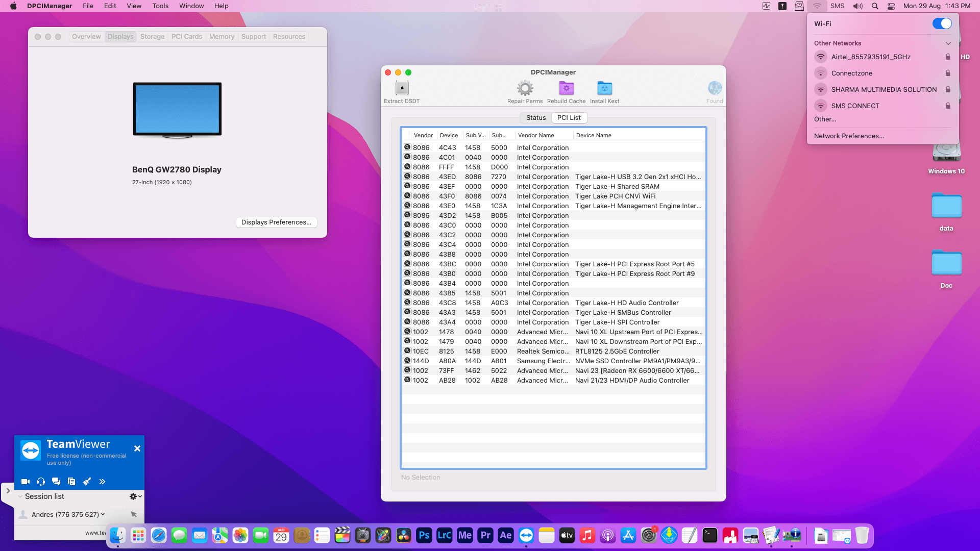This screenshot has width=980, height=551.
Task: Switch to the PCI Cards tab
Action: pos(187,37)
